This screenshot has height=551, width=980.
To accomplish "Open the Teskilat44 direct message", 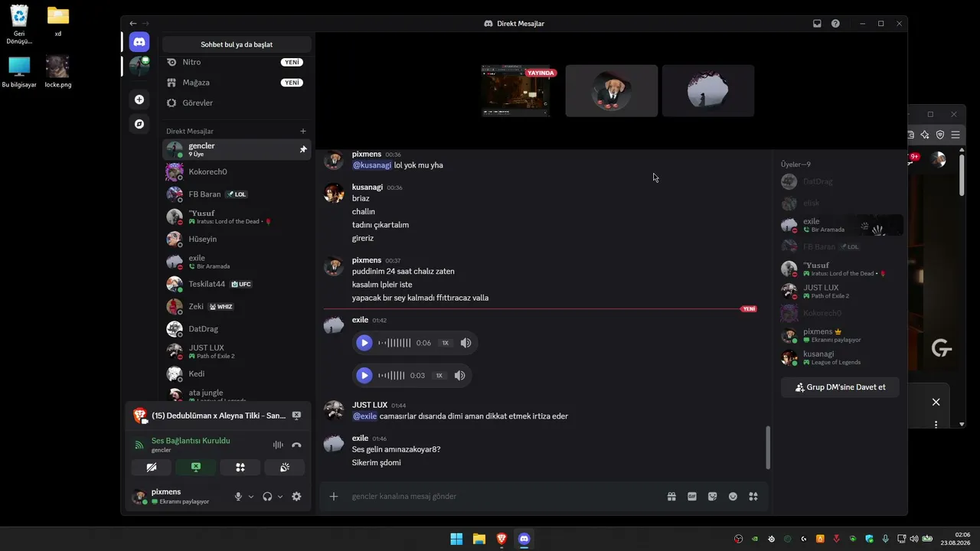I will [x=237, y=284].
